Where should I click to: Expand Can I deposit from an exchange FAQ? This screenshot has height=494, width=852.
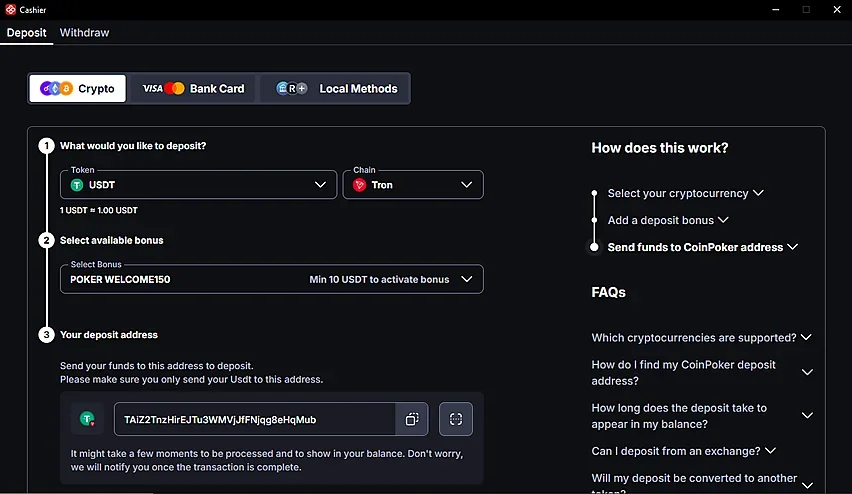684,451
